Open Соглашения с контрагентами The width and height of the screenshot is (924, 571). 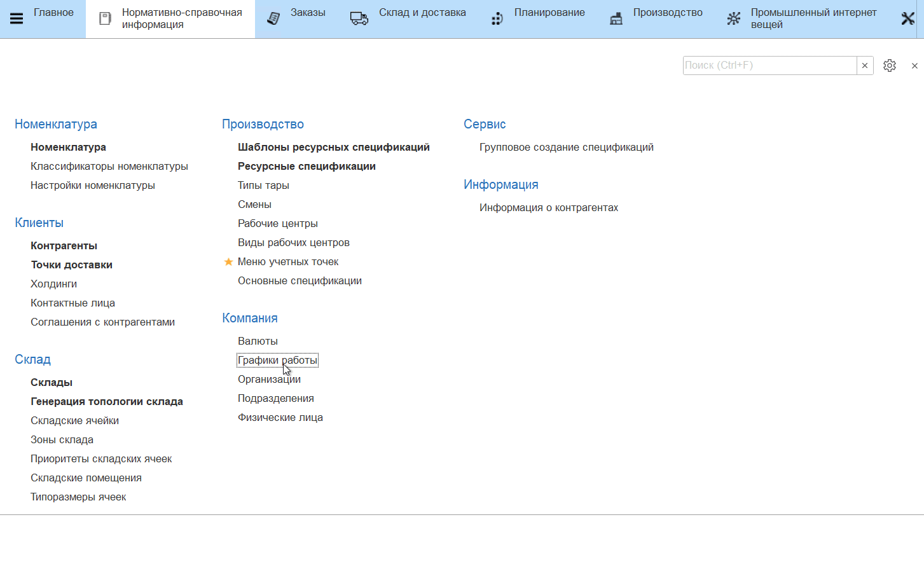tap(102, 322)
